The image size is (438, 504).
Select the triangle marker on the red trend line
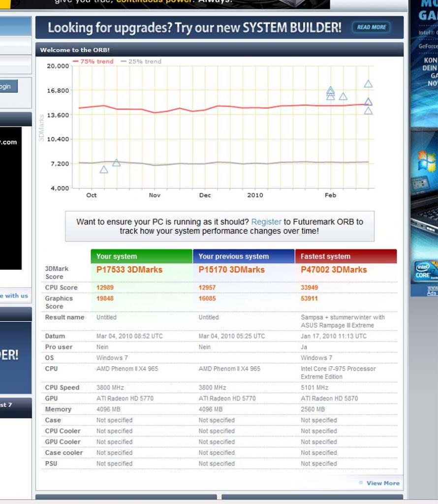pos(368,102)
